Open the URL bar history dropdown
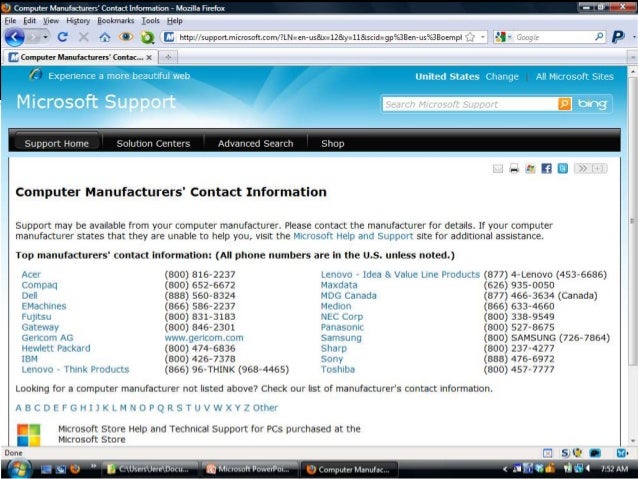This screenshot has width=638, height=479. pyautogui.click(x=483, y=37)
